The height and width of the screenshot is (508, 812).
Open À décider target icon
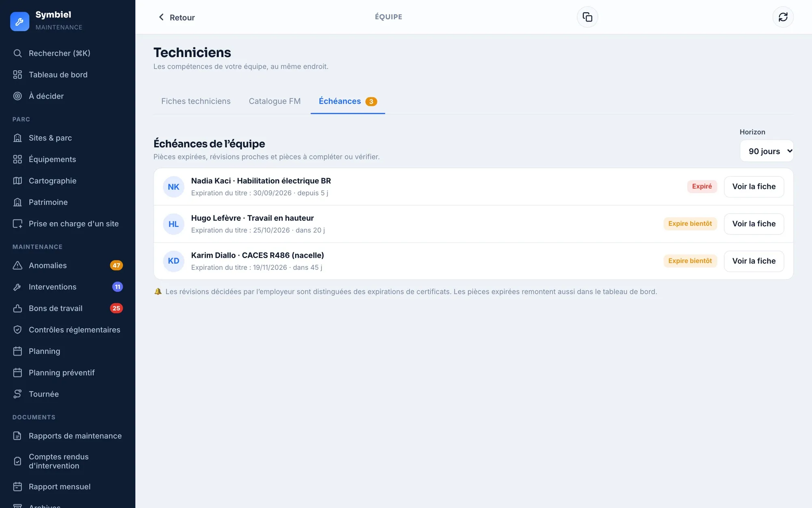tap(17, 96)
